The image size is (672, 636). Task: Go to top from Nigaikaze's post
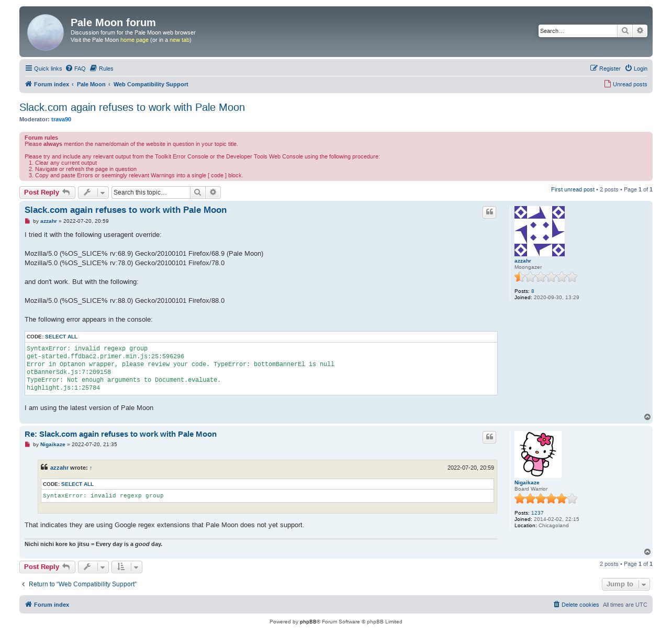(x=647, y=552)
